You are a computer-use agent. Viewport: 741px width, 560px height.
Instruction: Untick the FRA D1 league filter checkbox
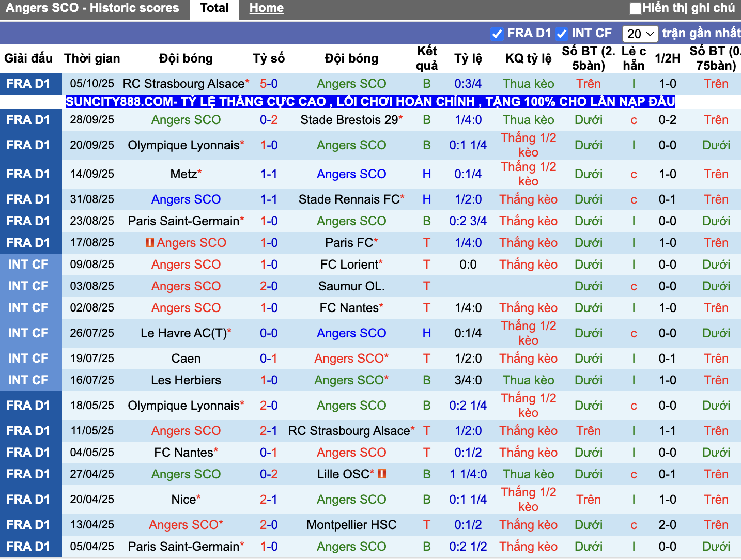click(497, 34)
